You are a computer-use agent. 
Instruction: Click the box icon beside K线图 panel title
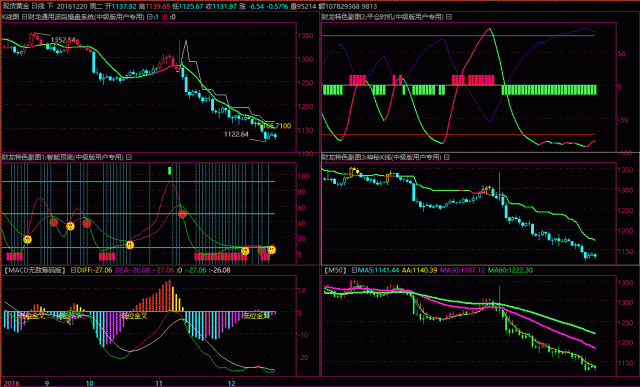tap(149, 17)
